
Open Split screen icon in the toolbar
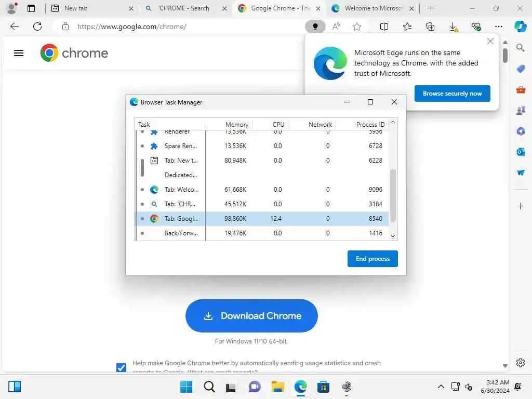(x=384, y=26)
